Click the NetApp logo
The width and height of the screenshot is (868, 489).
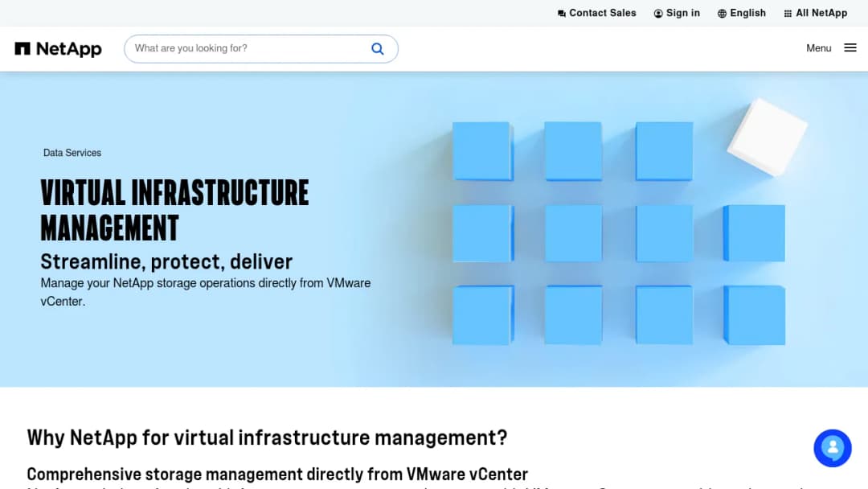[x=58, y=49]
